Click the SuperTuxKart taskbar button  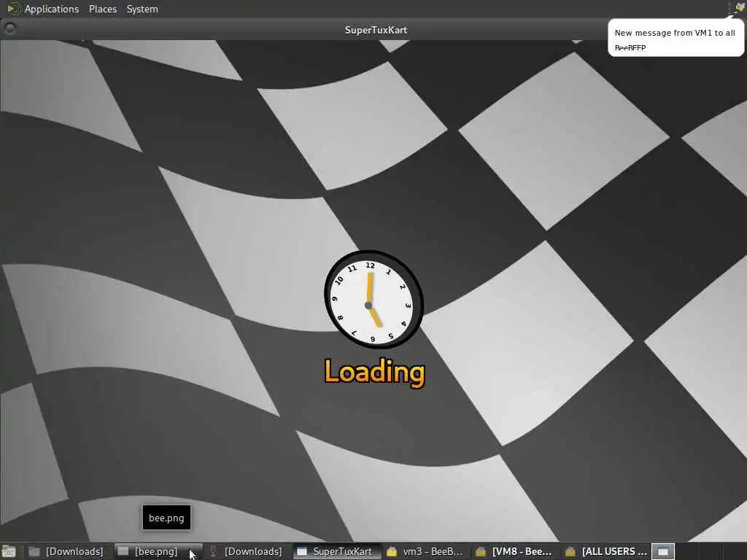coord(336,551)
